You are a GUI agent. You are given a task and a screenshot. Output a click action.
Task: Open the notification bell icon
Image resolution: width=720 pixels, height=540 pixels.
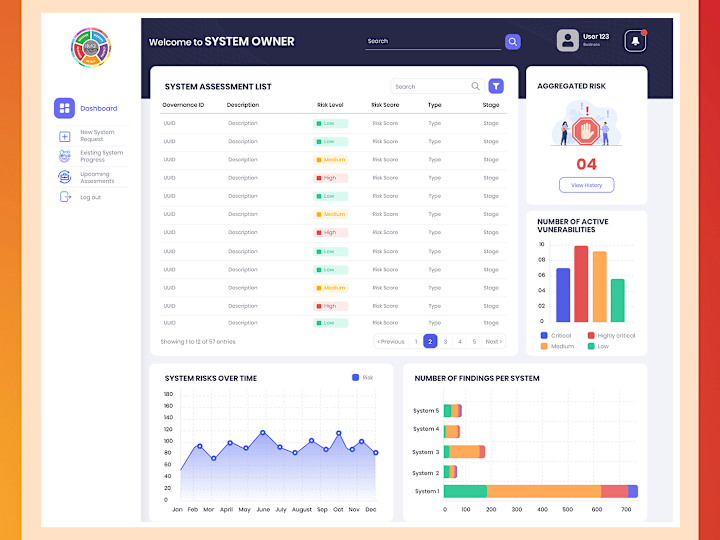coord(635,41)
